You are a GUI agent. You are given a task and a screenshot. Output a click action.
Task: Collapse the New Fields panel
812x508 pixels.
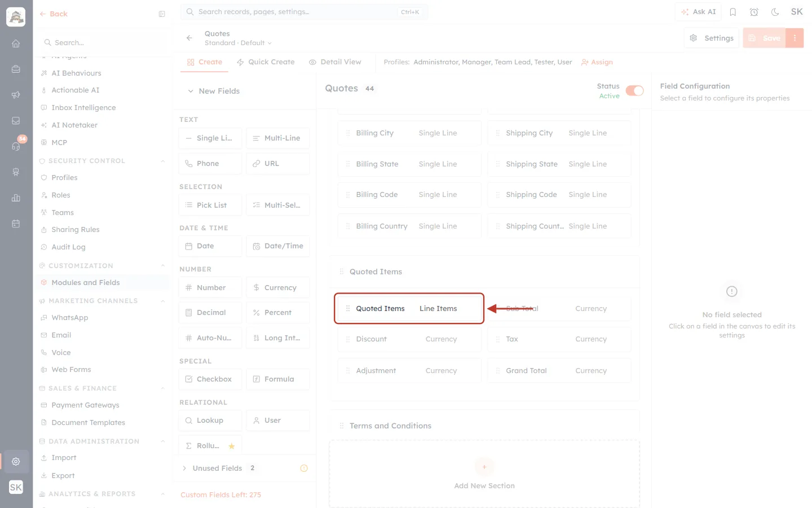(x=191, y=91)
